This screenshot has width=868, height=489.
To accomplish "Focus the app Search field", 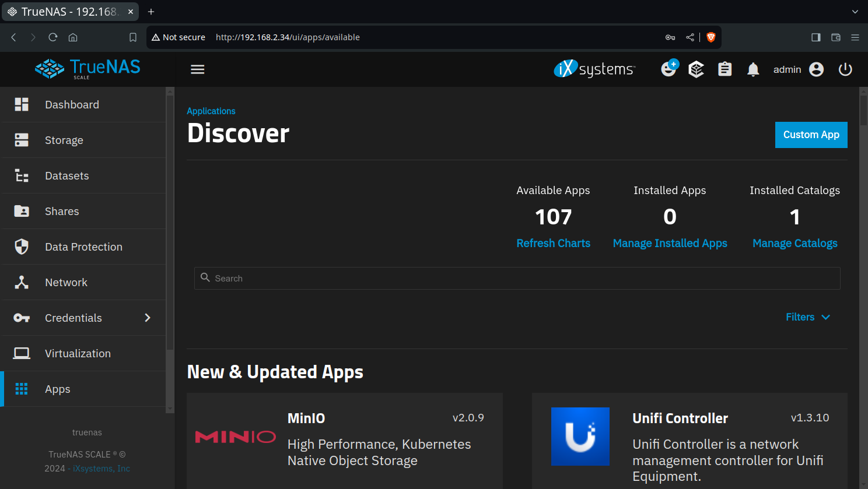I will [x=517, y=279].
